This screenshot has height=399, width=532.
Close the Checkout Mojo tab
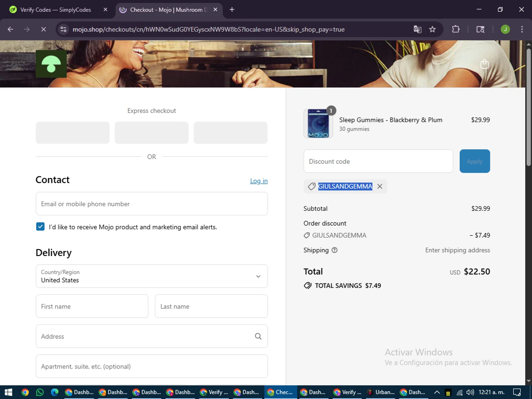pyautogui.click(x=215, y=10)
